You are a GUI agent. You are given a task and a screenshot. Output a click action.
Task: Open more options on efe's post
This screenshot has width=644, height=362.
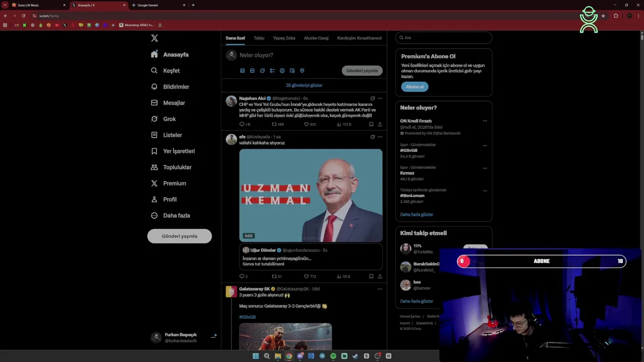(380, 137)
